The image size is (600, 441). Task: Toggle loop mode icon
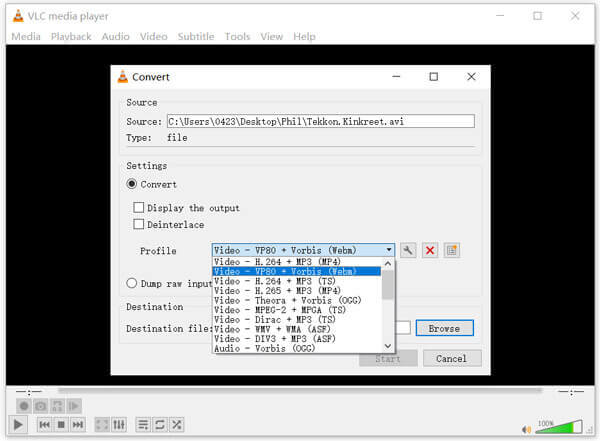pos(160,424)
